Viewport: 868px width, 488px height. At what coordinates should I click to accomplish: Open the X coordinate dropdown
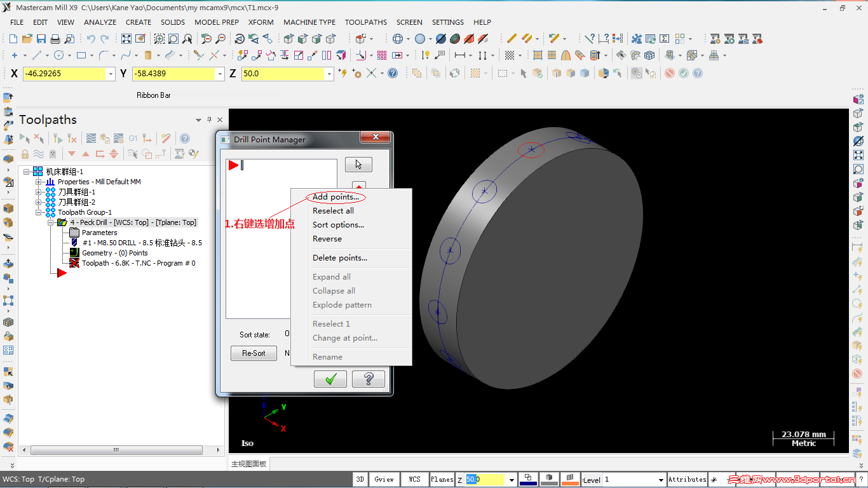coord(111,74)
